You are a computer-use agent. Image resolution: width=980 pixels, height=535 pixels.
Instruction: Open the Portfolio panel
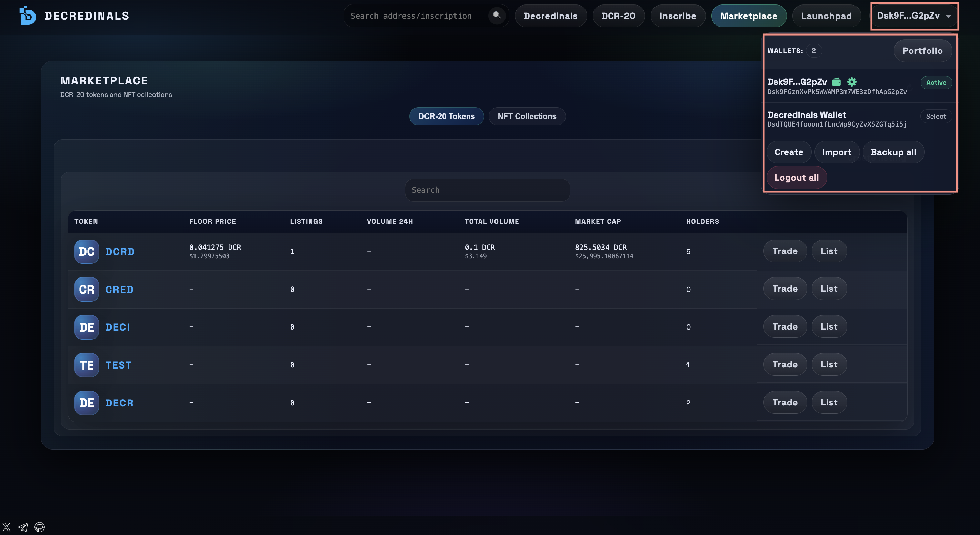922,51
